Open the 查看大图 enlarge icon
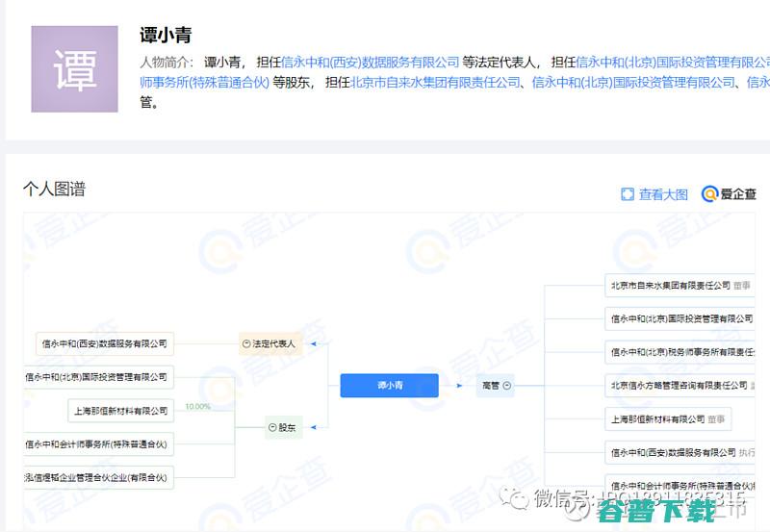This screenshot has width=770, height=532. [628, 194]
